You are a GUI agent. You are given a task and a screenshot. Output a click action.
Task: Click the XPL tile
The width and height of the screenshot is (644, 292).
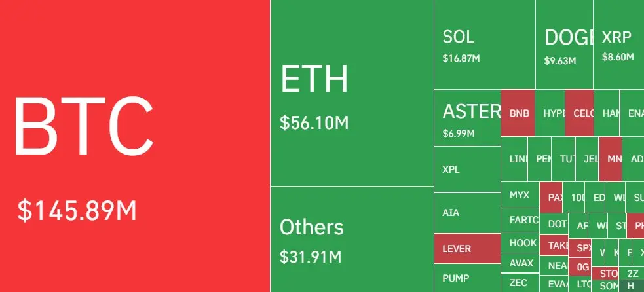467,169
